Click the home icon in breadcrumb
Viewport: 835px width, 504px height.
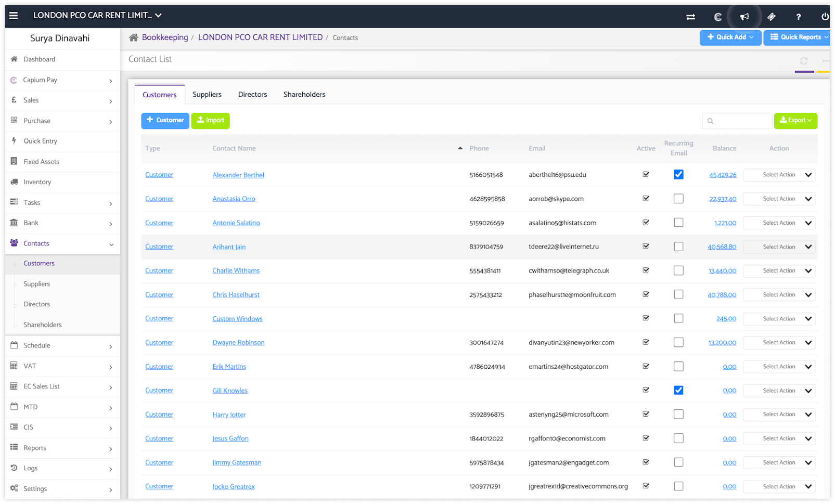click(x=134, y=37)
